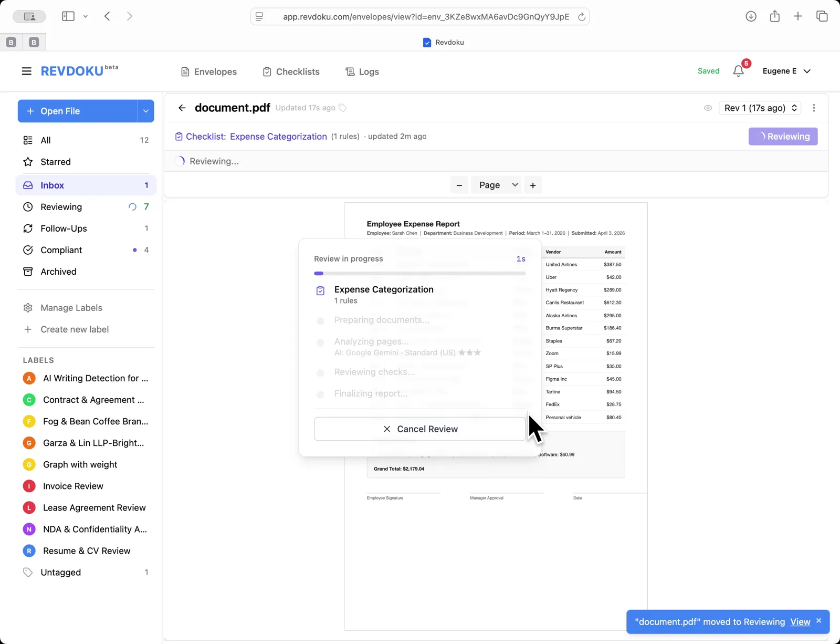
Task: Cancel the review in progress
Action: tap(420, 429)
